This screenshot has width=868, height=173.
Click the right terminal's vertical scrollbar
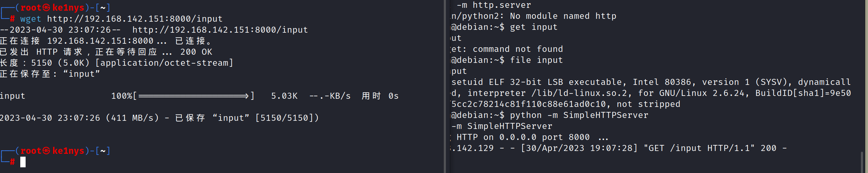[862, 162]
